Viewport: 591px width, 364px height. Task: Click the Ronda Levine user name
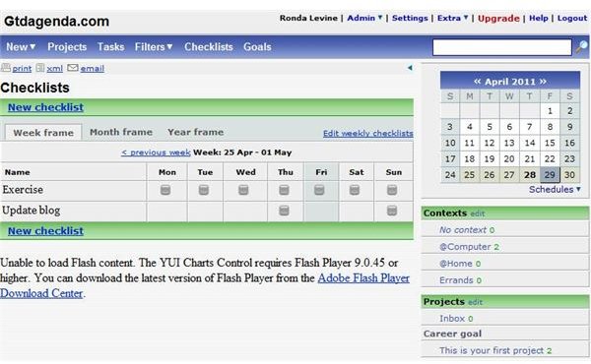click(x=308, y=18)
